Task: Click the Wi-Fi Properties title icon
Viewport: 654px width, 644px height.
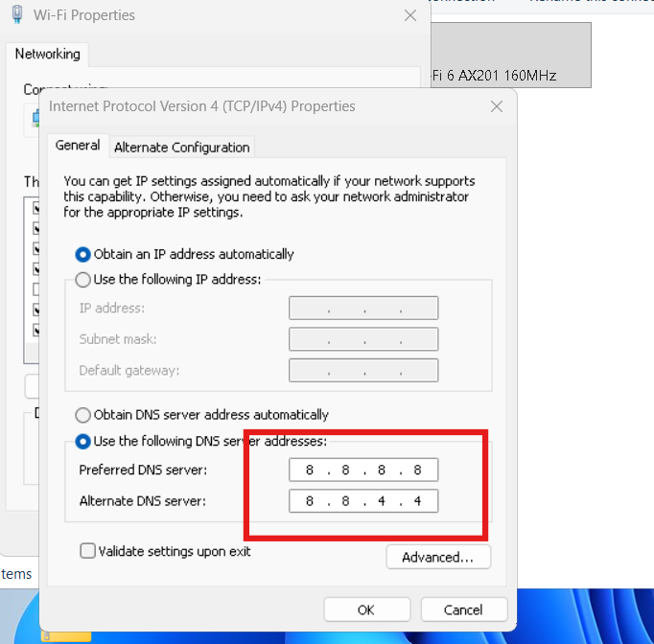Action: click(x=17, y=14)
